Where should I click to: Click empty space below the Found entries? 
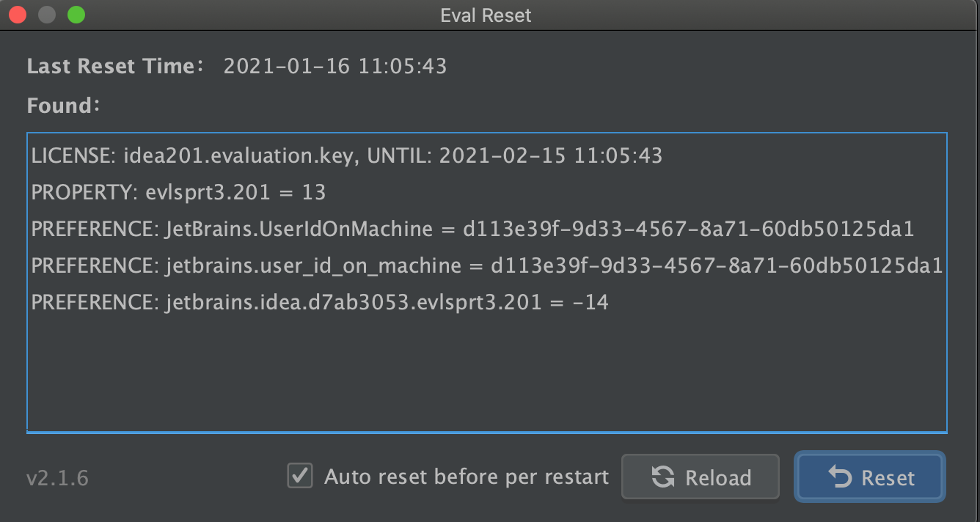pos(486,374)
